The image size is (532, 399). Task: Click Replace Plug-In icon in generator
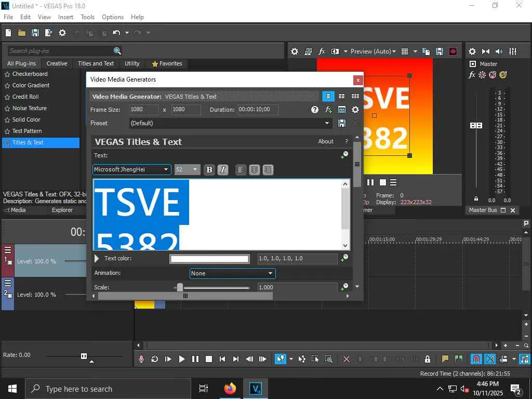(328, 110)
